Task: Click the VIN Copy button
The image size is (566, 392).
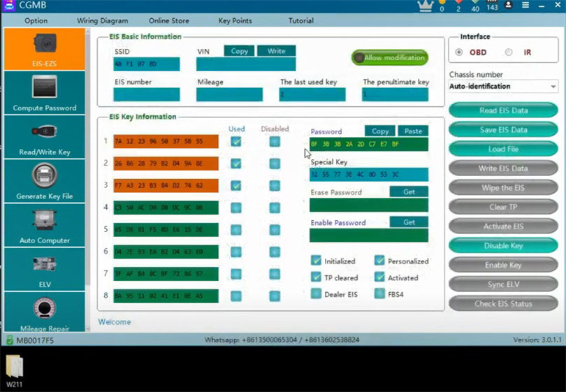Action: point(239,51)
